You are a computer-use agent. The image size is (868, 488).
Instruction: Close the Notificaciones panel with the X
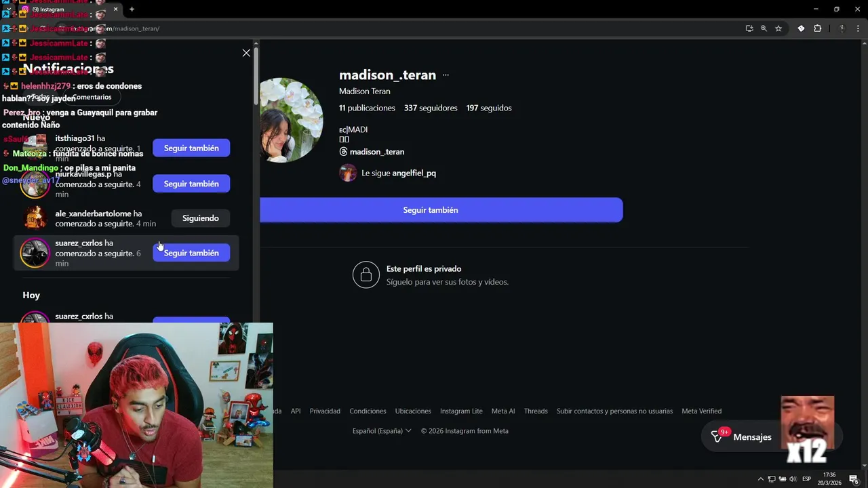246,53
